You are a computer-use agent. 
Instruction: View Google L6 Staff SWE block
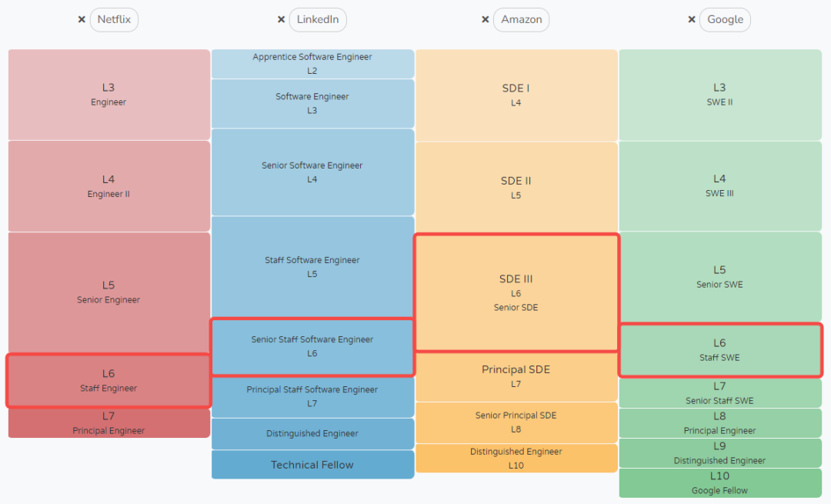[720, 350]
